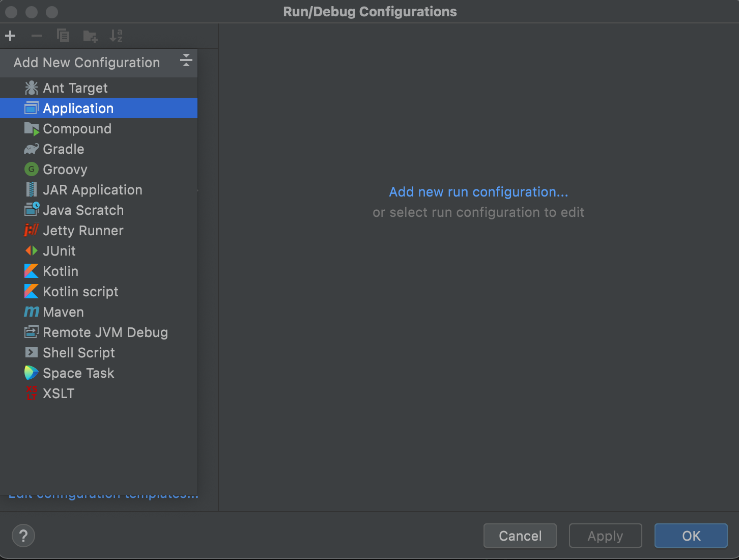Click the Cancel button
The height and width of the screenshot is (560, 739).
tap(520, 536)
